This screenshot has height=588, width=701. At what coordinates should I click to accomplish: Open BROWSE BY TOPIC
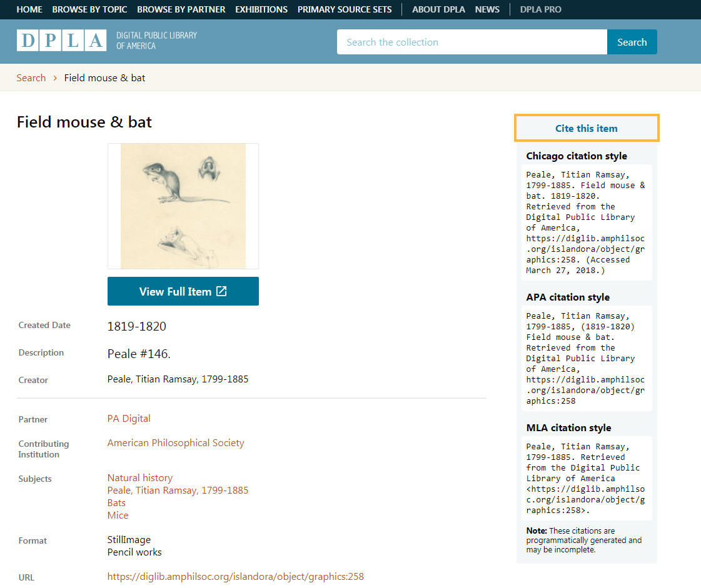[x=90, y=9]
